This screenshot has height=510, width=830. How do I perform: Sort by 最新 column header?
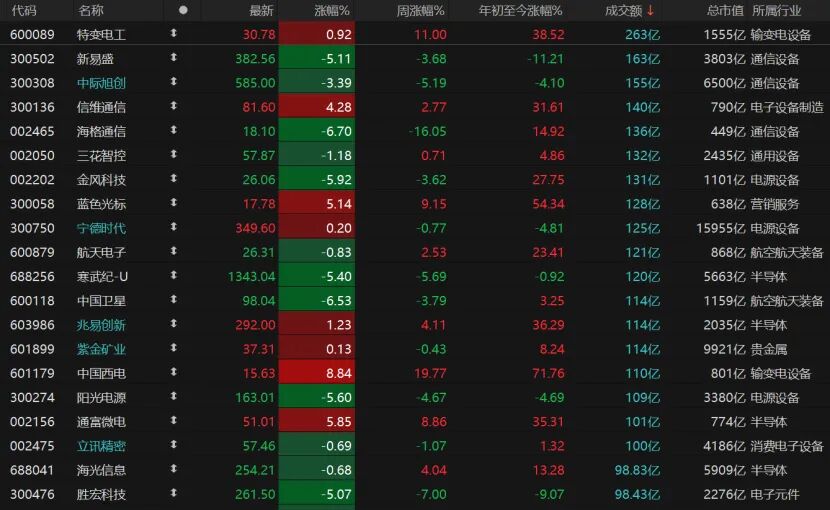click(x=261, y=10)
